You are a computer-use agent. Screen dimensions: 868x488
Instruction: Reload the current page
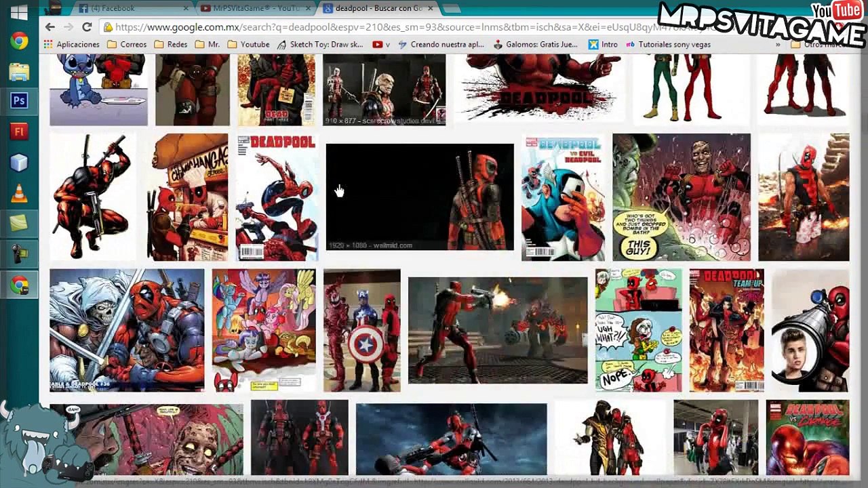coord(87,26)
